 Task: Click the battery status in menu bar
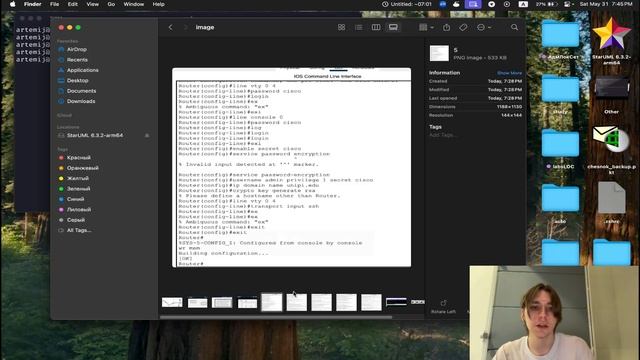(x=547, y=4)
